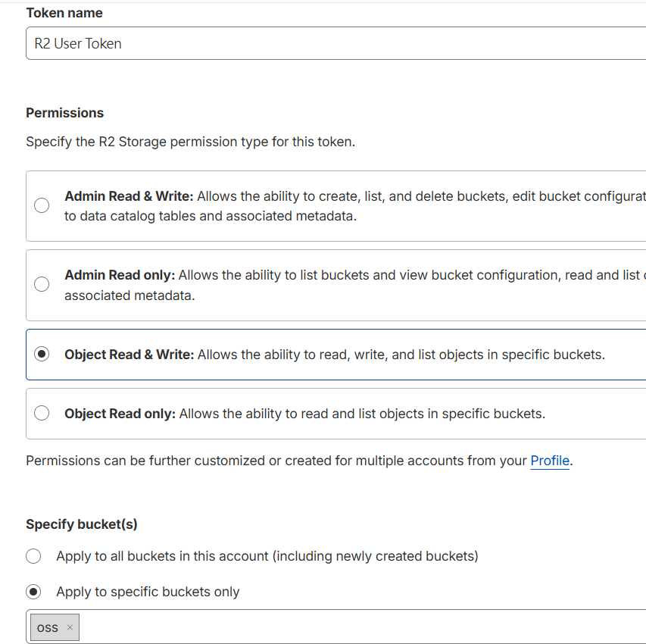The width and height of the screenshot is (646, 644).
Task: Click the bold 'Admin Read only:' label text
Action: pos(120,275)
